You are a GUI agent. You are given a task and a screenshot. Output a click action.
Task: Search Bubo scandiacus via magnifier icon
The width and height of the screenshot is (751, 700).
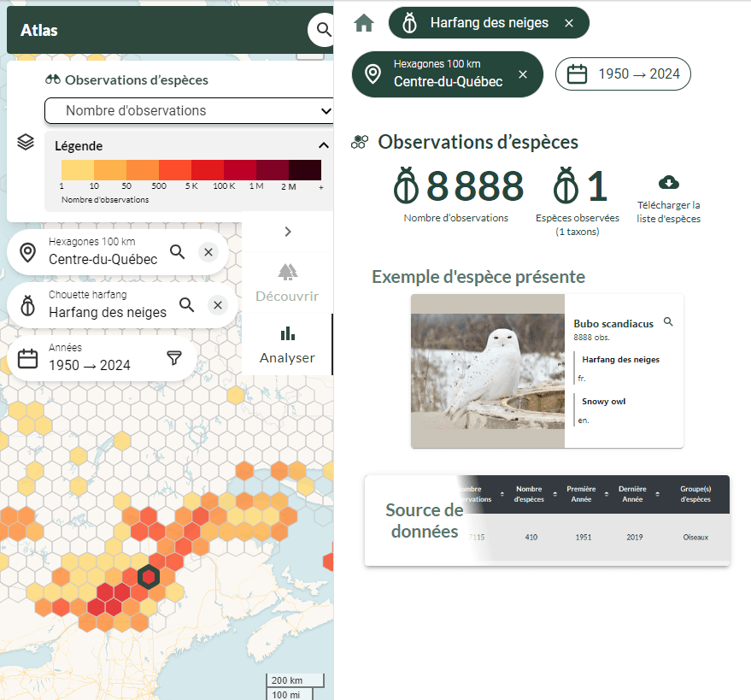(x=668, y=321)
